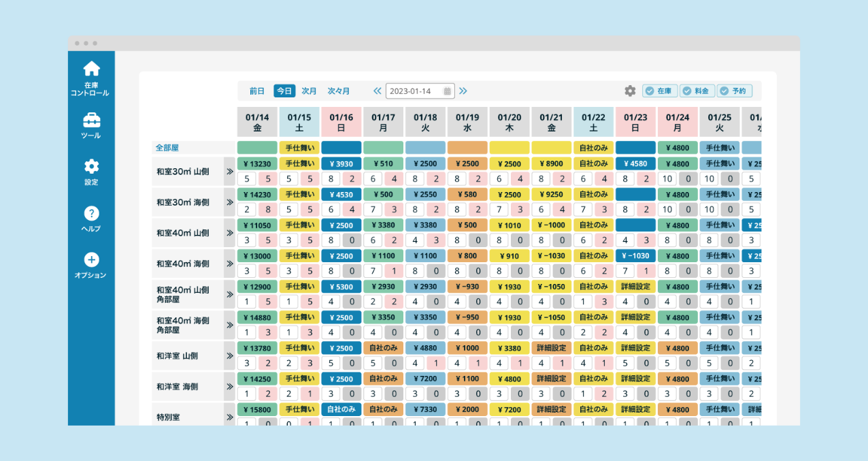Open the ツール toolbox icon

point(91,121)
